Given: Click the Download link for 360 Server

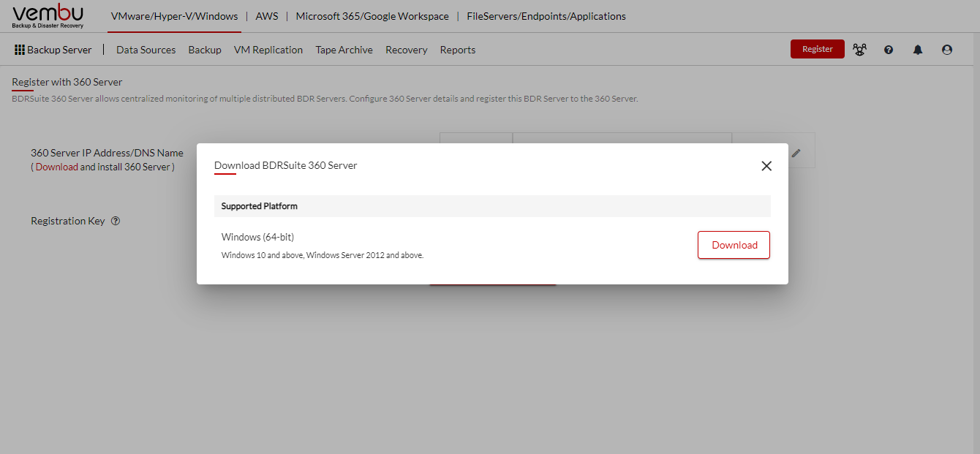Looking at the screenshot, I should [x=57, y=167].
